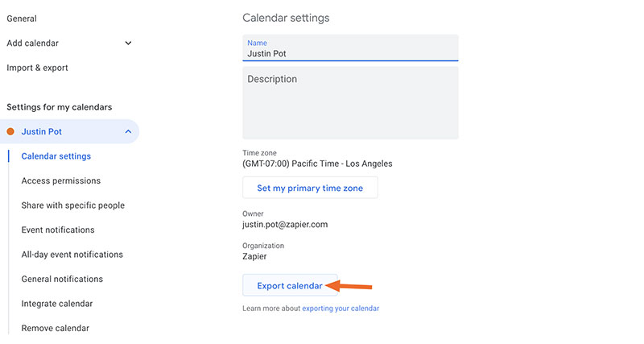
Task: Open the Add calendar menu item
Action: [x=33, y=44]
